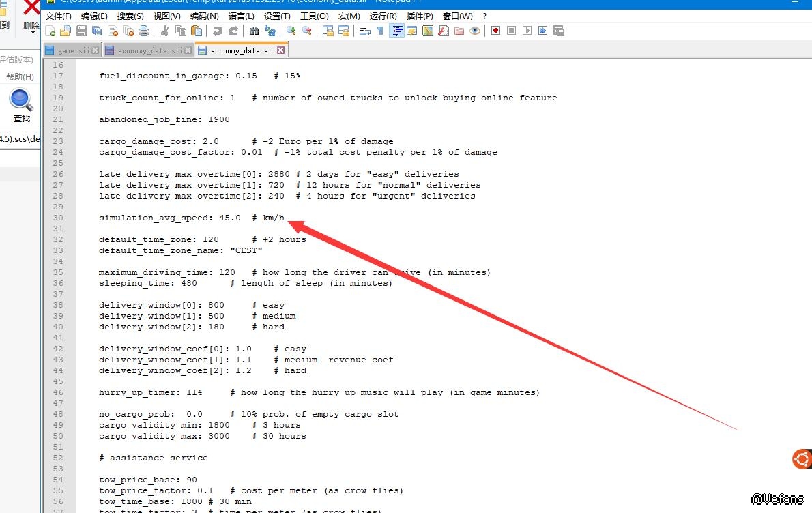Open the user defined language icon
Image resolution: width=812 pixels, height=513 pixels.
click(x=412, y=31)
